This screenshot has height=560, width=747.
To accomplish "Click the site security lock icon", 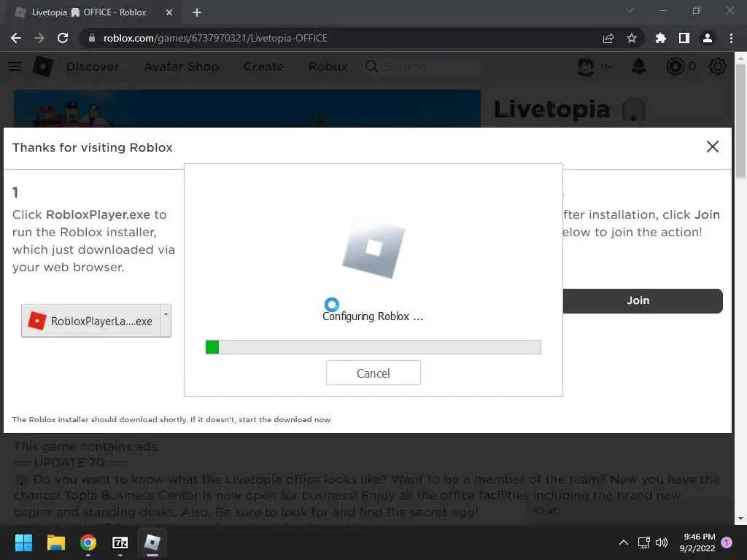I will (92, 38).
